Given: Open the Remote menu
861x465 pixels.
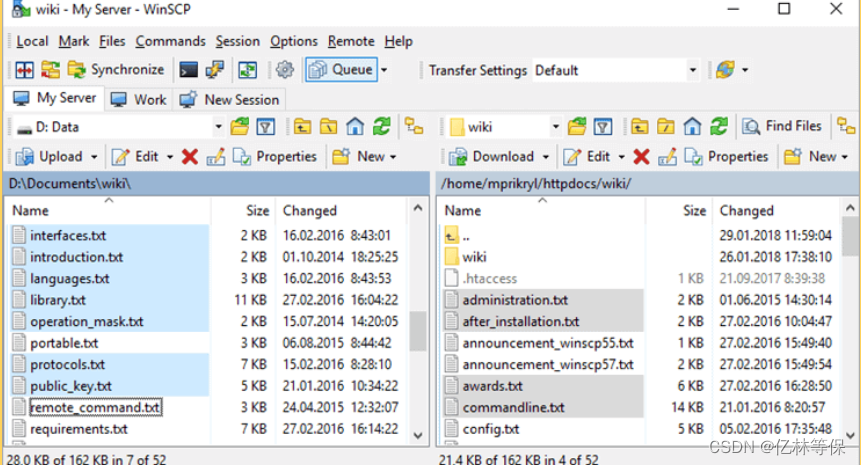Looking at the screenshot, I should (x=351, y=41).
